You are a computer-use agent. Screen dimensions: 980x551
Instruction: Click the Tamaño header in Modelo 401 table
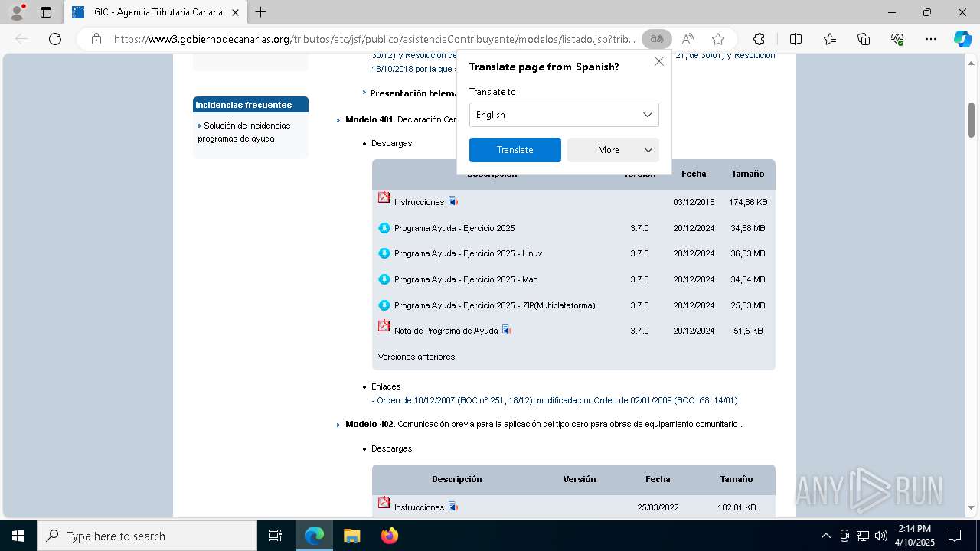click(x=747, y=174)
